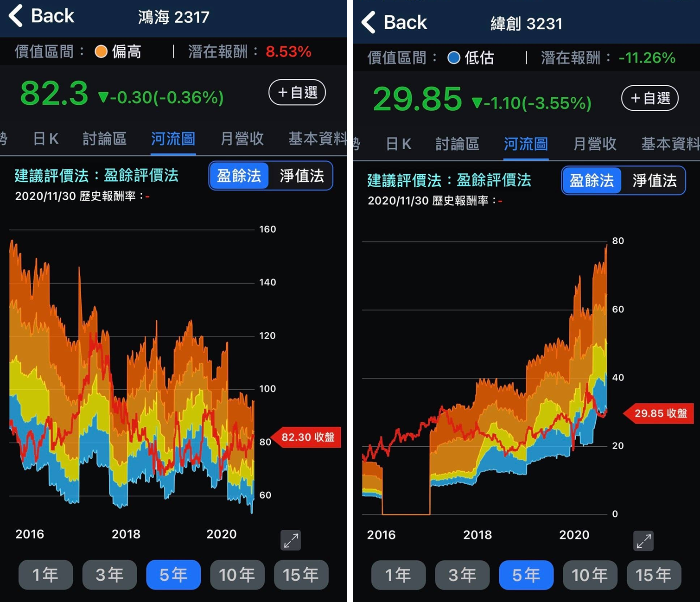
Task: Tap 建議評價法 label on 緯創 screen
Action: [449, 180]
